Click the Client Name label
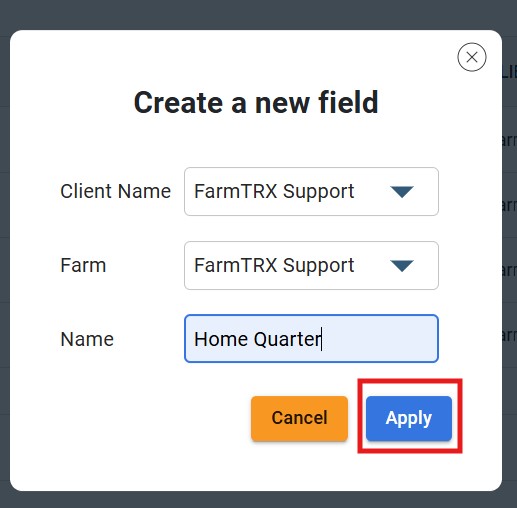The width and height of the screenshot is (517, 508). pyautogui.click(x=116, y=191)
